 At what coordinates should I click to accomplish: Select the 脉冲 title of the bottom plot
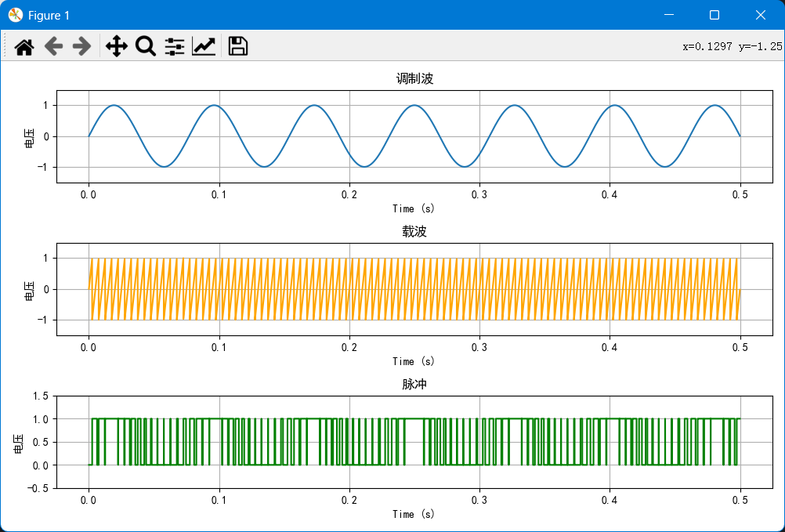(414, 385)
